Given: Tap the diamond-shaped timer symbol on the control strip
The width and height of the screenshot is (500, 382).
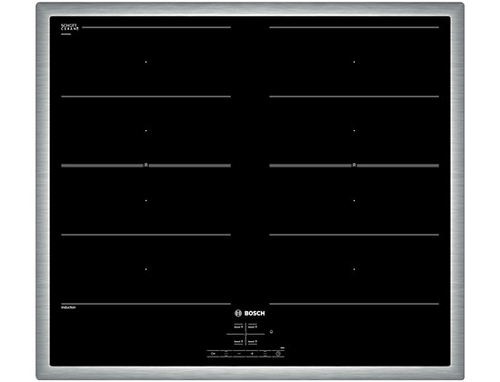Looking at the screenshot, I should (x=278, y=354).
